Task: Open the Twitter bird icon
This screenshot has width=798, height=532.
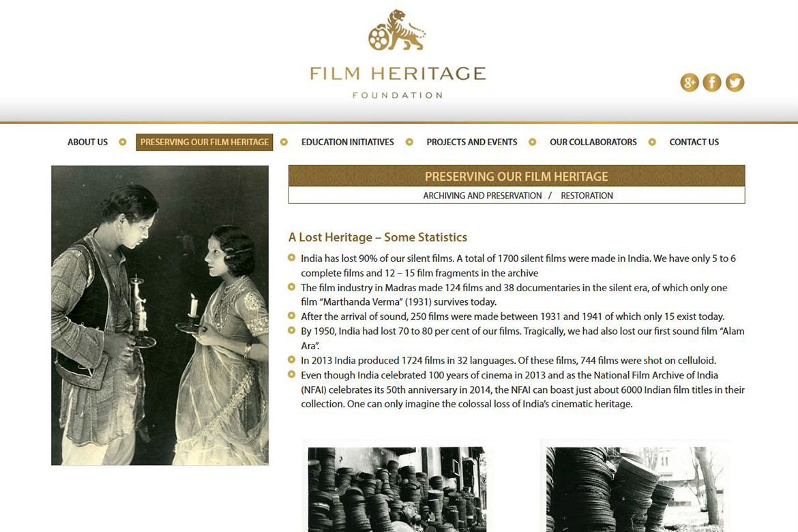Action: [735, 83]
